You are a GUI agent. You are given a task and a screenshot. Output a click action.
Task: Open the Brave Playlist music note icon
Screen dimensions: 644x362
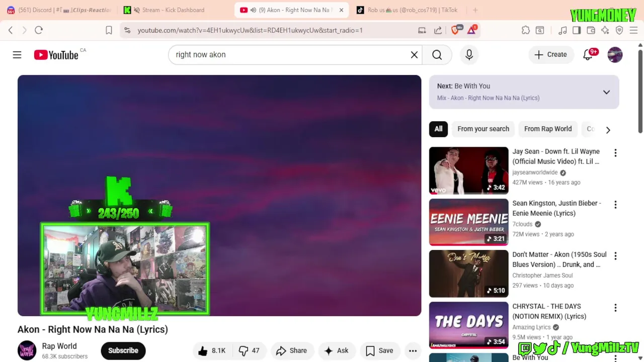pyautogui.click(x=563, y=30)
